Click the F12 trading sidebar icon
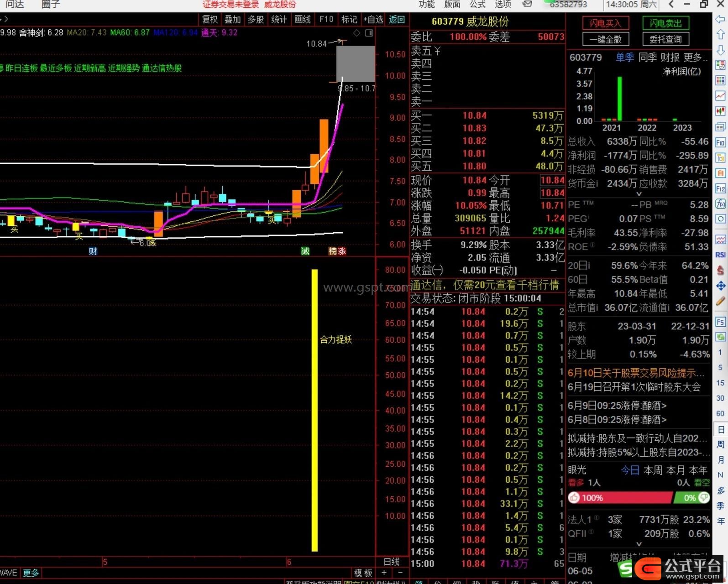Viewport: 728px width, 584px height. click(720, 188)
